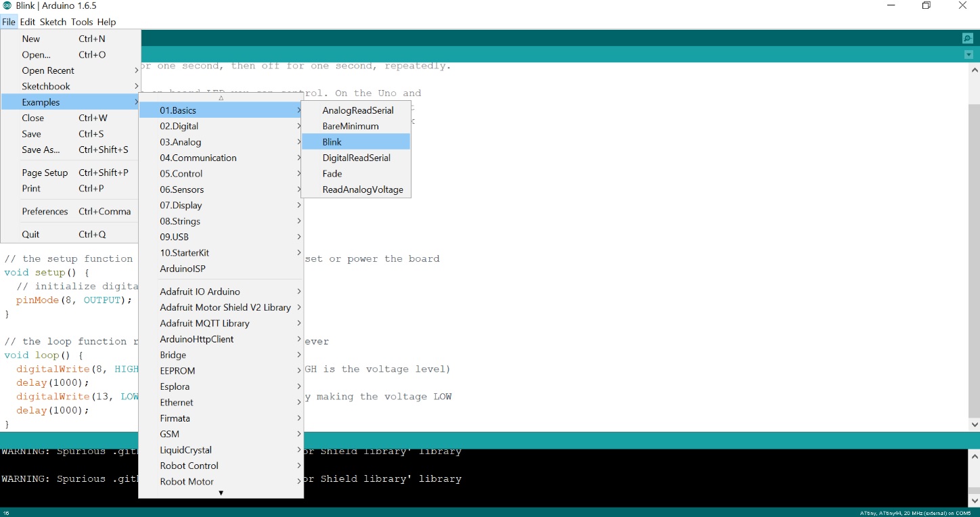Screen dimensions: 980x517
Task: Open ArduinoHttpClient examples
Action: coord(221,339)
